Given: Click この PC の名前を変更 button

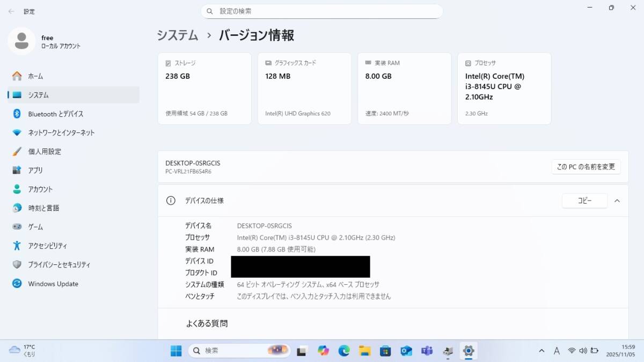Looking at the screenshot, I should [x=586, y=167].
